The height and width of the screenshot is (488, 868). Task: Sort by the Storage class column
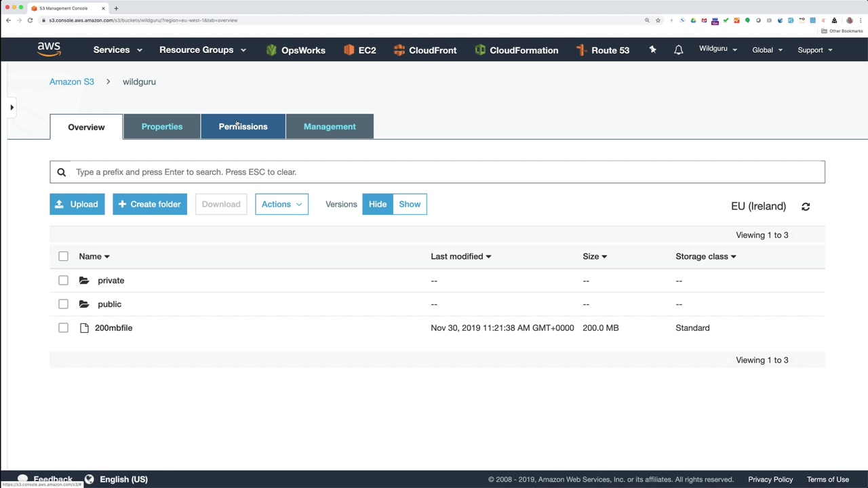(x=706, y=256)
